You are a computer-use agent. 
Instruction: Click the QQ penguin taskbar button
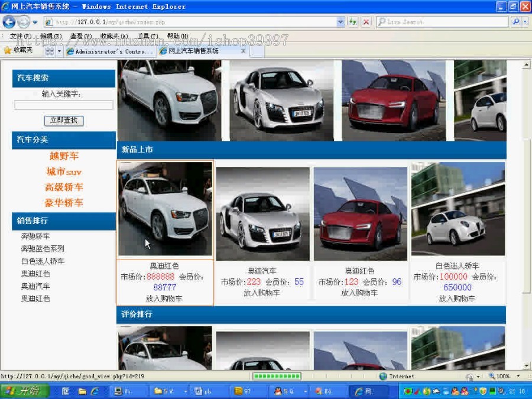click(x=289, y=391)
